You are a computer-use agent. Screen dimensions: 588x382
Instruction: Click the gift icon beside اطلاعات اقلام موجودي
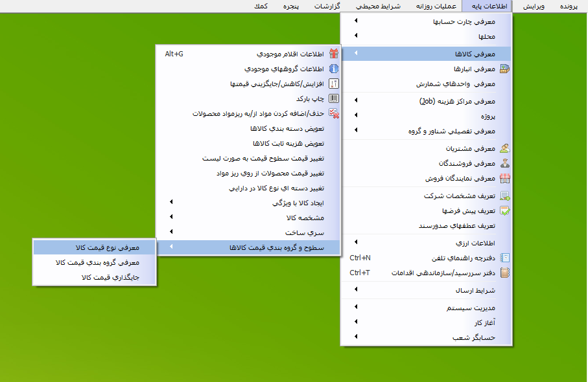pos(334,54)
